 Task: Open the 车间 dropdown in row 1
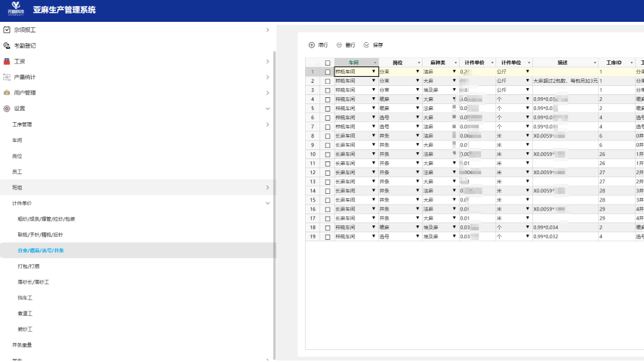click(373, 72)
